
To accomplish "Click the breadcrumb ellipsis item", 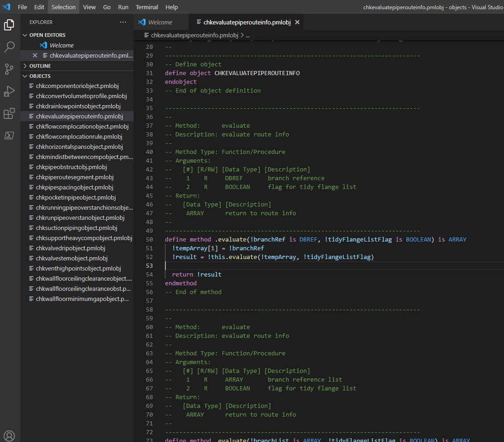I will [248, 35].
